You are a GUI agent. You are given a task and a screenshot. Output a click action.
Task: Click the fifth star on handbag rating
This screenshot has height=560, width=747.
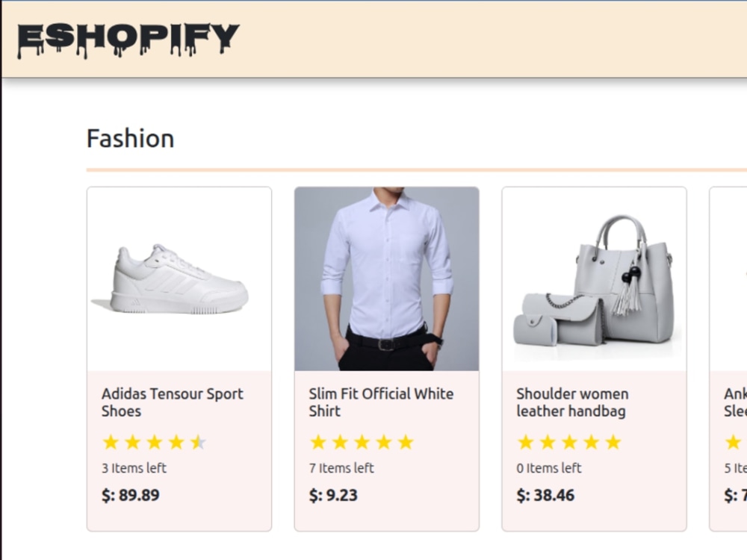click(x=613, y=442)
